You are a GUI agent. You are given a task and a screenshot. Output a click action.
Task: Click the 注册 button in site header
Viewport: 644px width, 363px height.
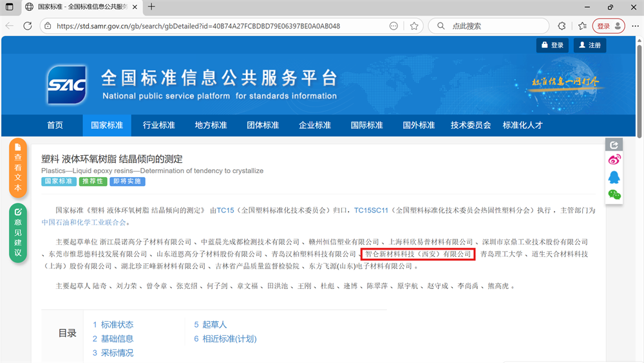pos(589,45)
